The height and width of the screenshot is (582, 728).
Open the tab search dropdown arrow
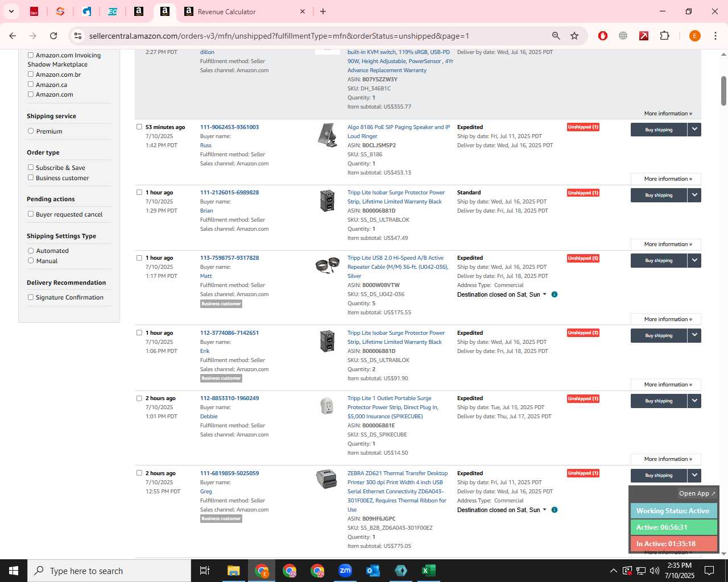pos(11,11)
